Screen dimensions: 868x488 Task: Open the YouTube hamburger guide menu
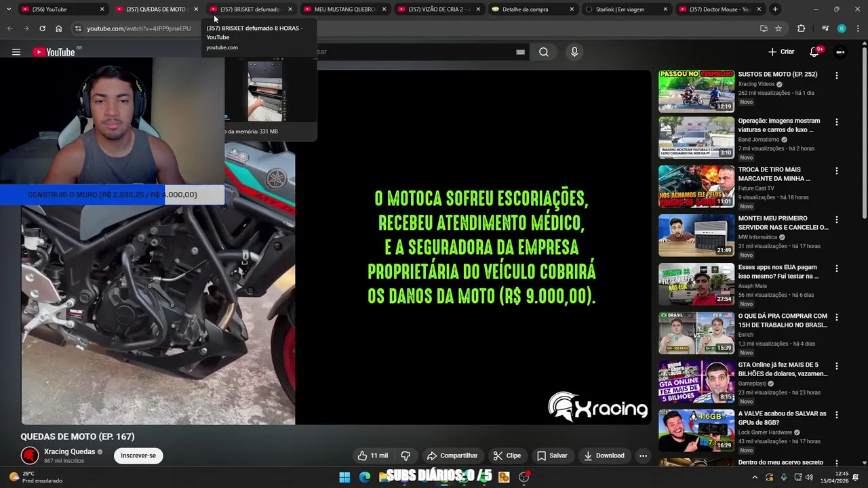coord(16,52)
